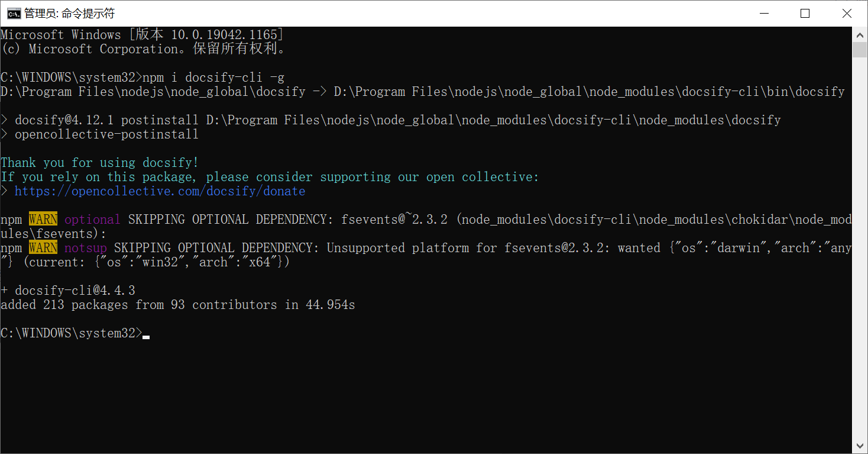The image size is (868, 454).
Task: Click the yellow WARN label before 'optional'
Action: tap(43, 220)
